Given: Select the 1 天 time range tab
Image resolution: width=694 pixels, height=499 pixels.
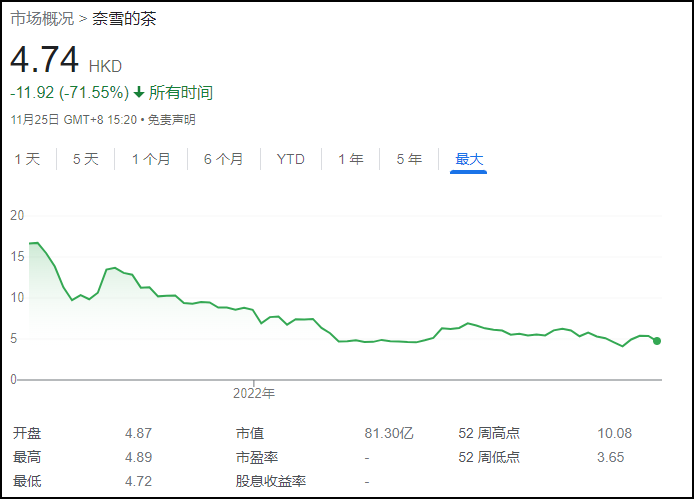Looking at the screenshot, I should point(27,159).
